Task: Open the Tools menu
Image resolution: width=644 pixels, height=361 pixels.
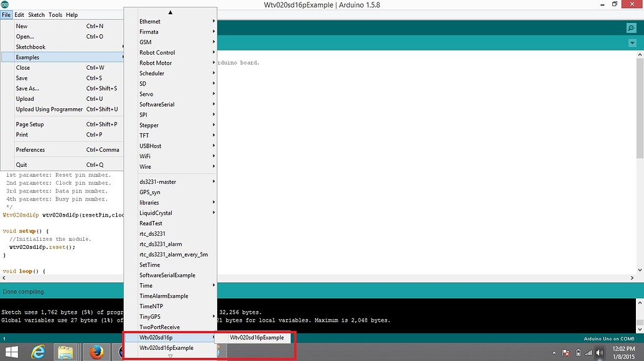Action: click(x=55, y=14)
